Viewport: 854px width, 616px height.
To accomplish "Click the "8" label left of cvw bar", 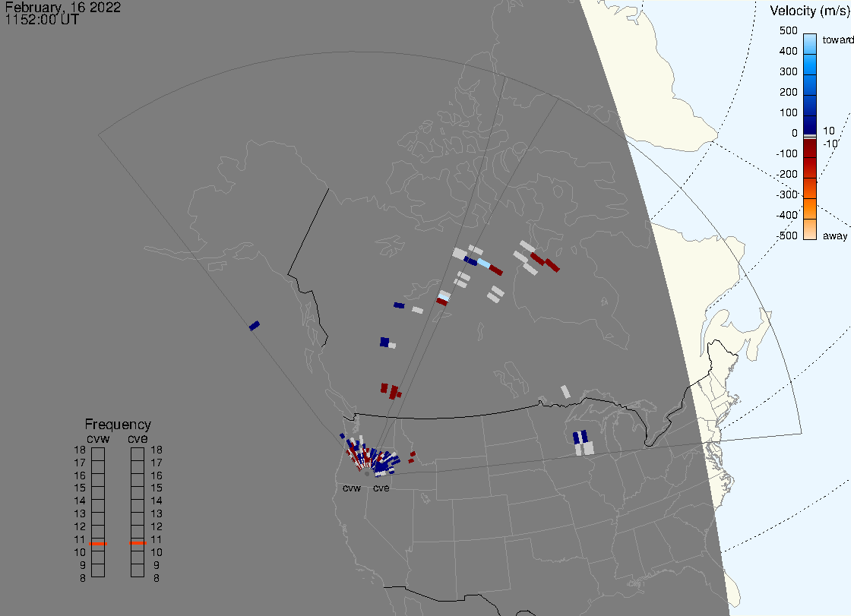I will pyautogui.click(x=83, y=579).
